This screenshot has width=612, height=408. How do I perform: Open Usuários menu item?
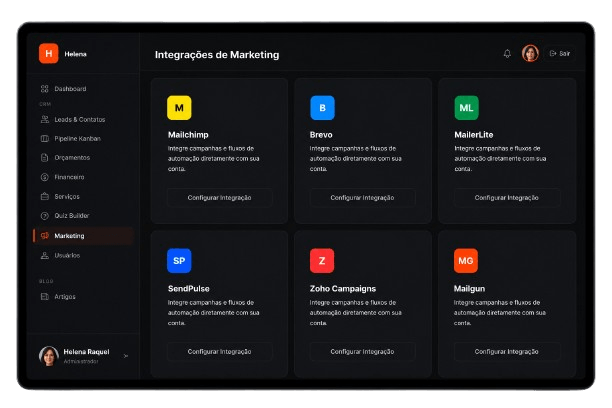click(x=84, y=255)
